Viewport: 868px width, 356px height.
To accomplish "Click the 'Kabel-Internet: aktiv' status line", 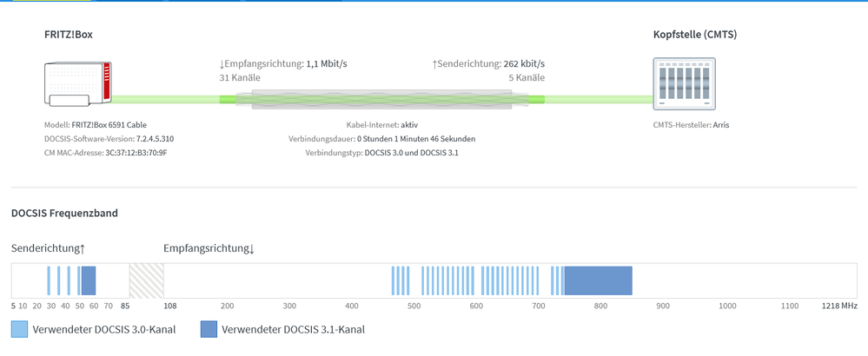I will pos(382,125).
